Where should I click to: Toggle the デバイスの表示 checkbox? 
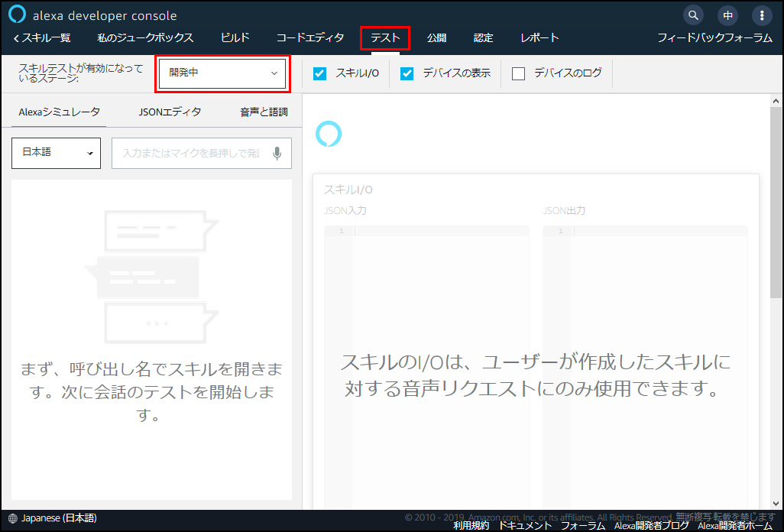407,74
